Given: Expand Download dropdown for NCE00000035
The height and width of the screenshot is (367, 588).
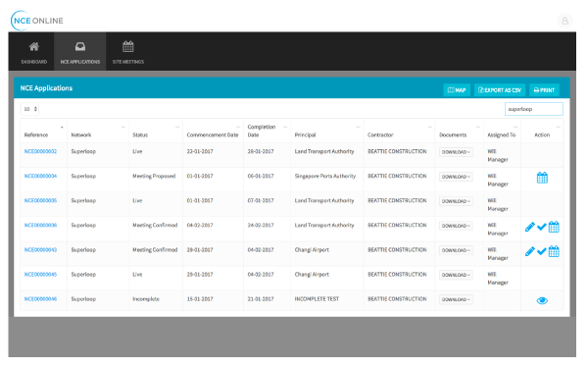Looking at the screenshot, I should 456,201.
